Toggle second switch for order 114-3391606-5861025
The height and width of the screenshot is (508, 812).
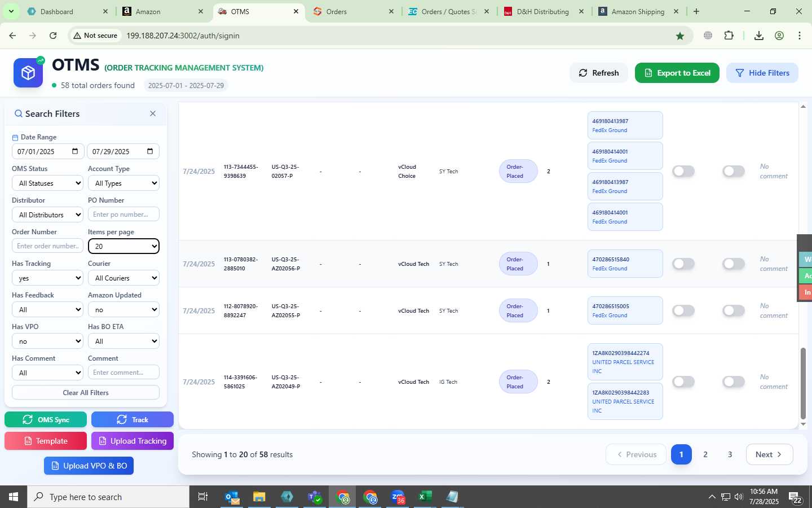click(734, 382)
